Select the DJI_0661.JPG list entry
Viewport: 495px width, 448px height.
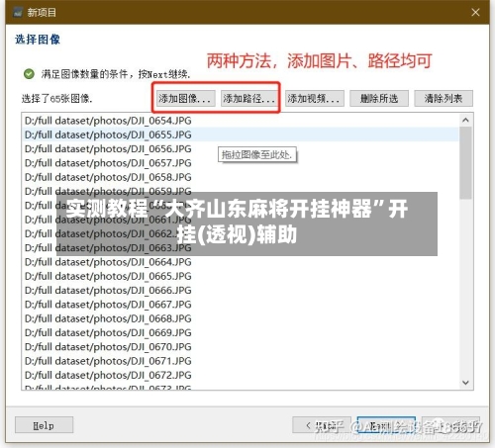pyautogui.click(x=241, y=220)
